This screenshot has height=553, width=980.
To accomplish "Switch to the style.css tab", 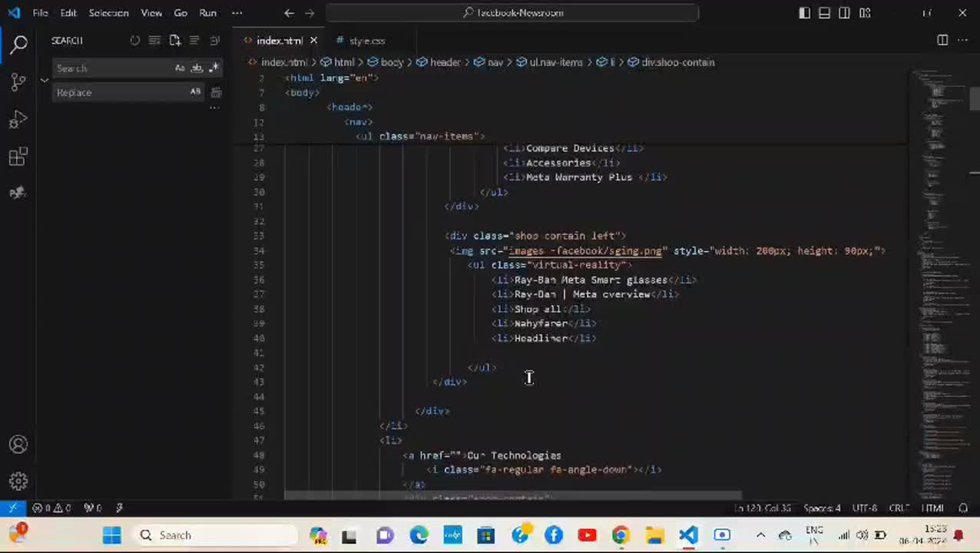I will tap(366, 41).
